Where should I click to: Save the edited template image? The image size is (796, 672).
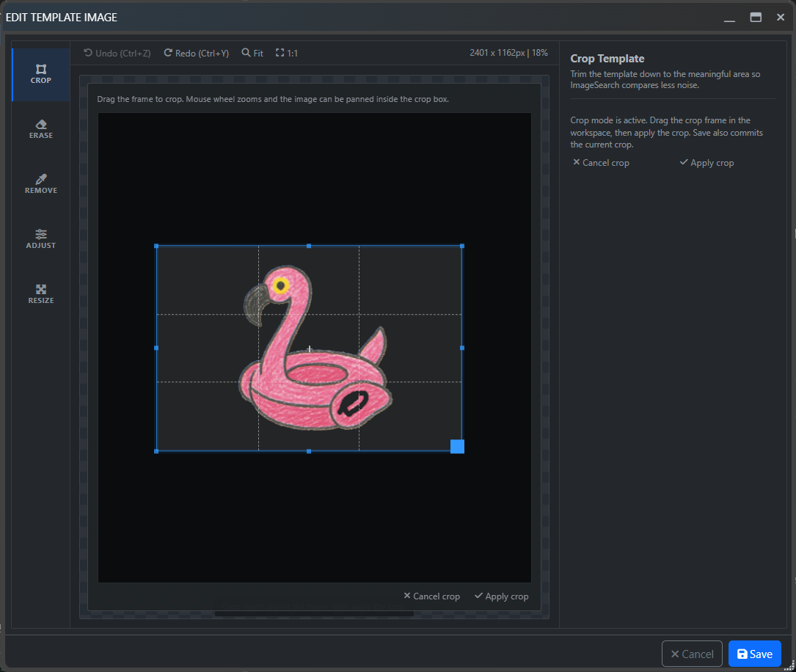[x=754, y=654]
